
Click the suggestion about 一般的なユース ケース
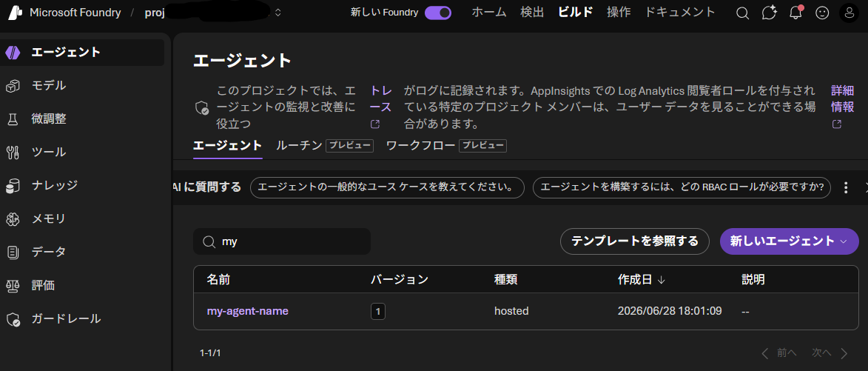[387, 187]
